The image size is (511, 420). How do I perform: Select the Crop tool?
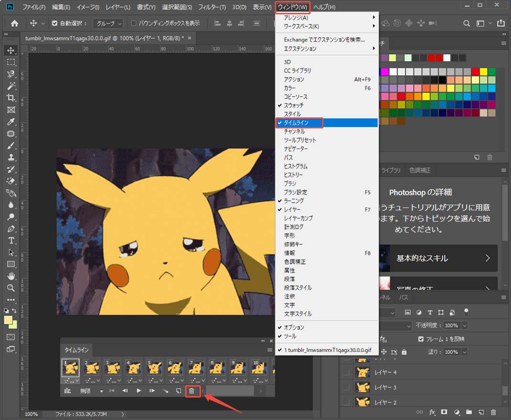pos(11,97)
